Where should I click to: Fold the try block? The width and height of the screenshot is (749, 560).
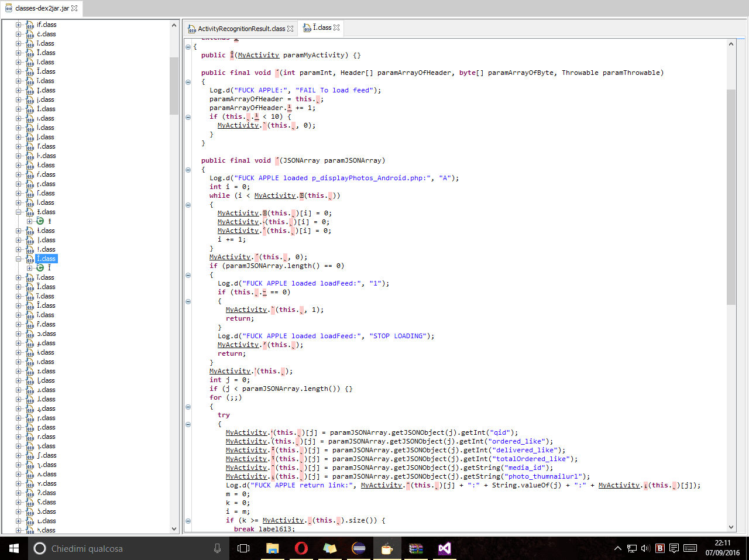[188, 424]
